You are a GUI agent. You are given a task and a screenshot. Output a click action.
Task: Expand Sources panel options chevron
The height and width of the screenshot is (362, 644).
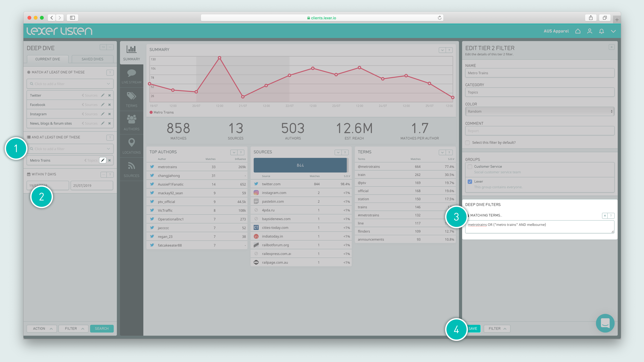click(338, 152)
